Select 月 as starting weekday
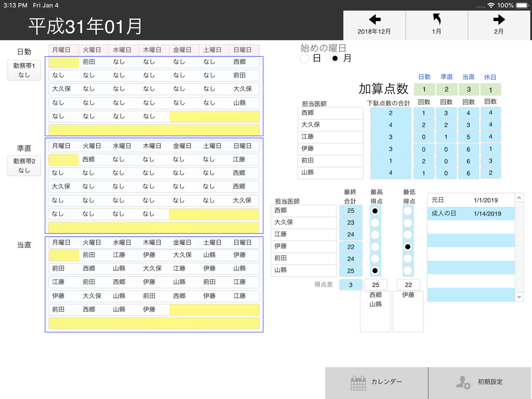 (x=335, y=59)
